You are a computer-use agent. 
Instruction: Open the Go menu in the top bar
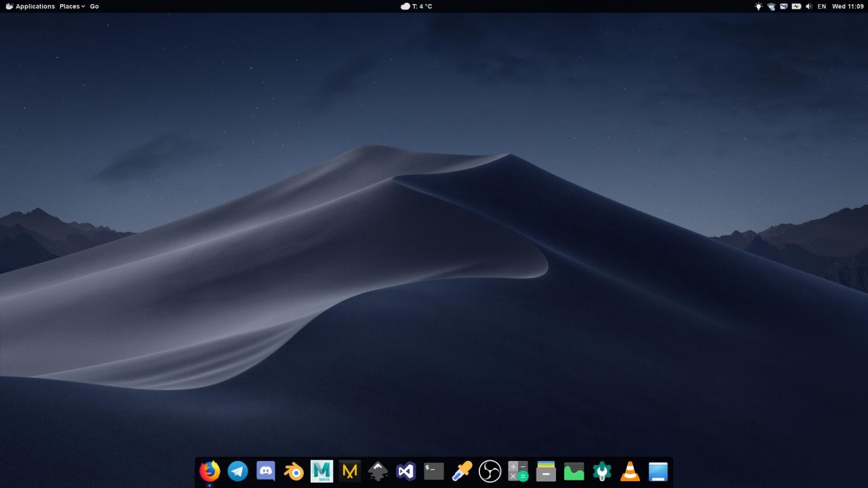94,6
